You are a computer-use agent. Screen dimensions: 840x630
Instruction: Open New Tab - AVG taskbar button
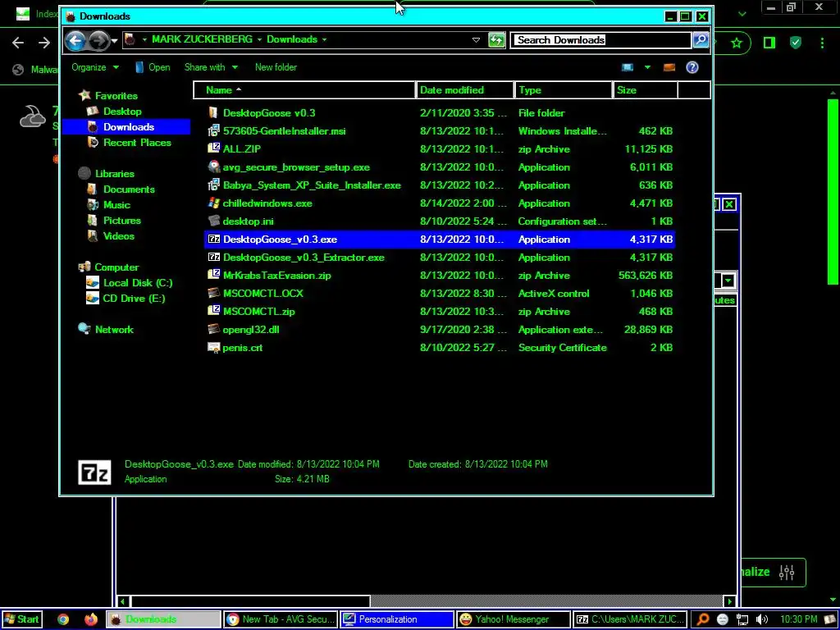pyautogui.click(x=281, y=619)
